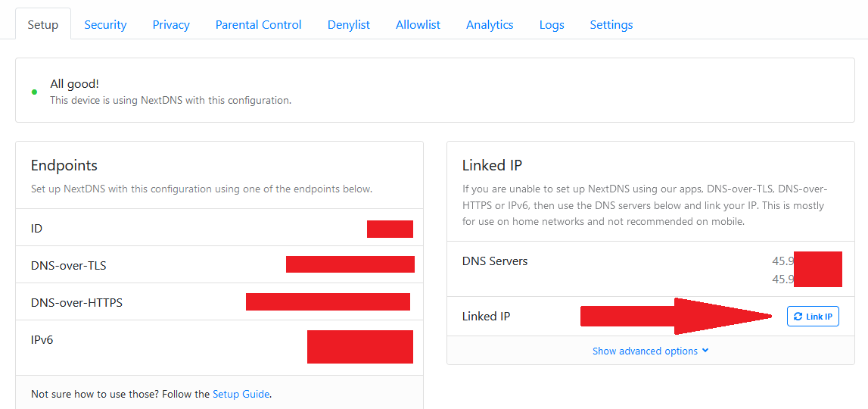Click the refresh icon on Link IP
The image size is (868, 409).
(798, 317)
